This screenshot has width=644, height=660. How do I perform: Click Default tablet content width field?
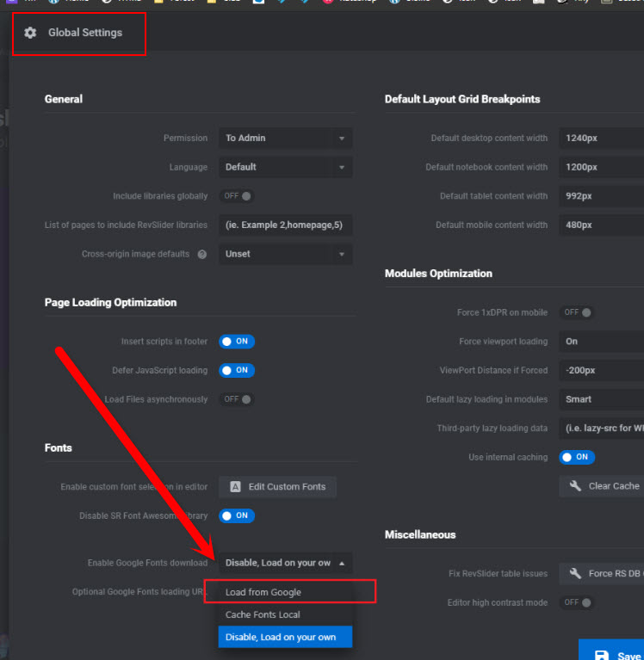tap(602, 196)
